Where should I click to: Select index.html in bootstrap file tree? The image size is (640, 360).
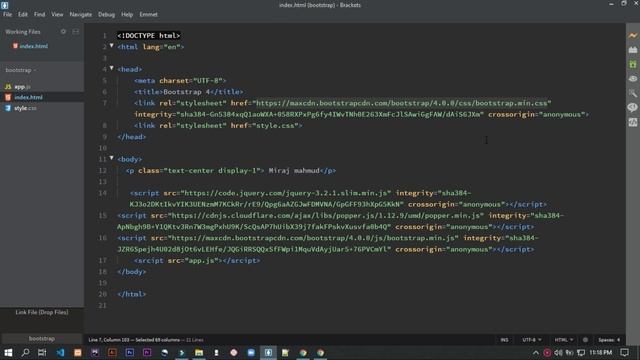(x=28, y=97)
